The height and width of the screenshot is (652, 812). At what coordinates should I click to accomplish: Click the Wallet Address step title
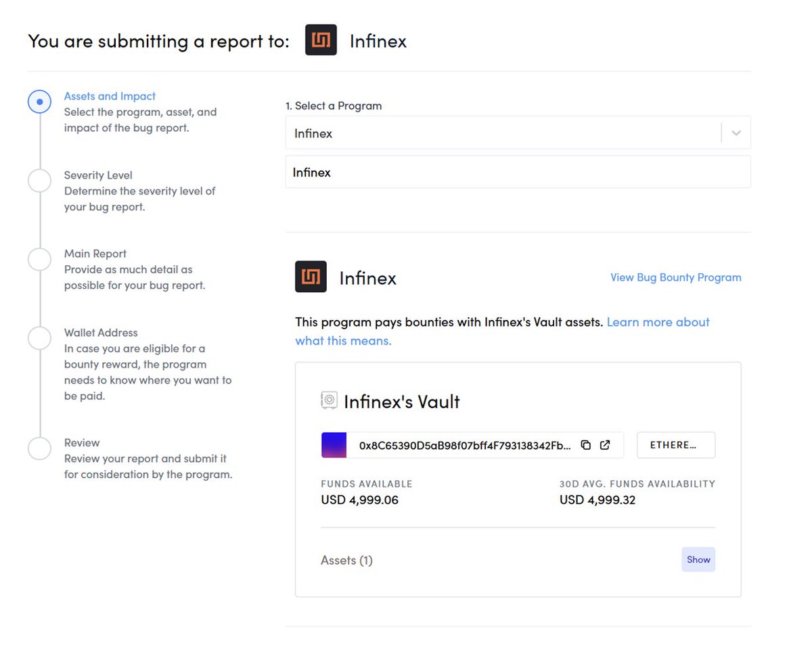(x=101, y=333)
